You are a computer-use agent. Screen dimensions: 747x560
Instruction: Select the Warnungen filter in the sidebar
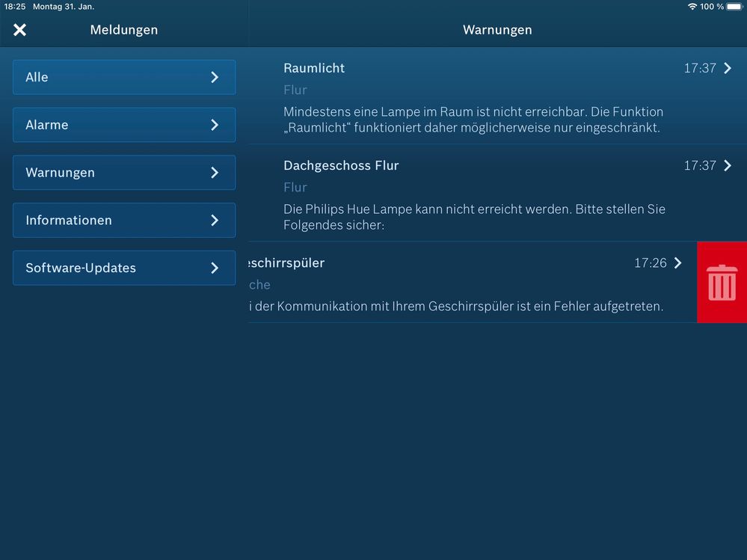pos(123,173)
